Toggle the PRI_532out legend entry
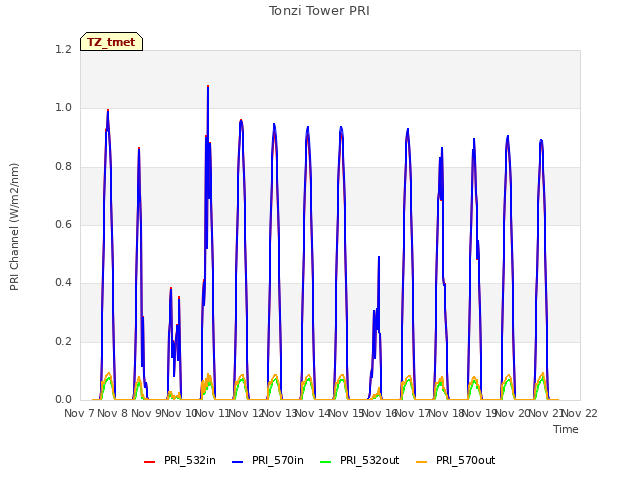This screenshot has width=640, height=480. 360,461
